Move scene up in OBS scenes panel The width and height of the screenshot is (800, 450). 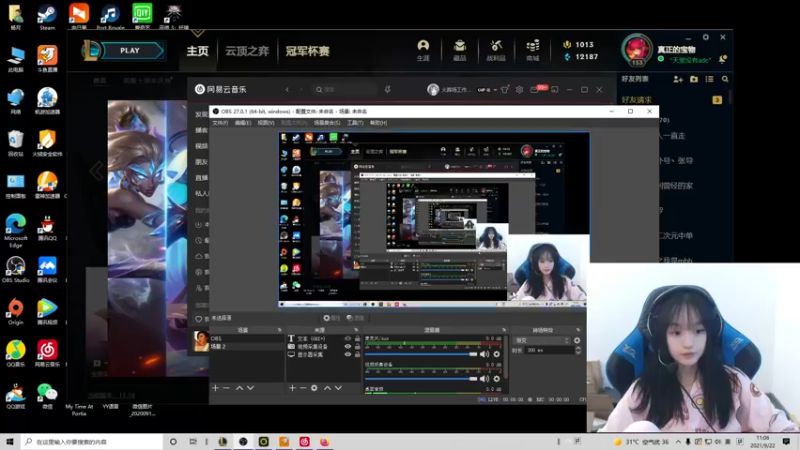[239, 388]
